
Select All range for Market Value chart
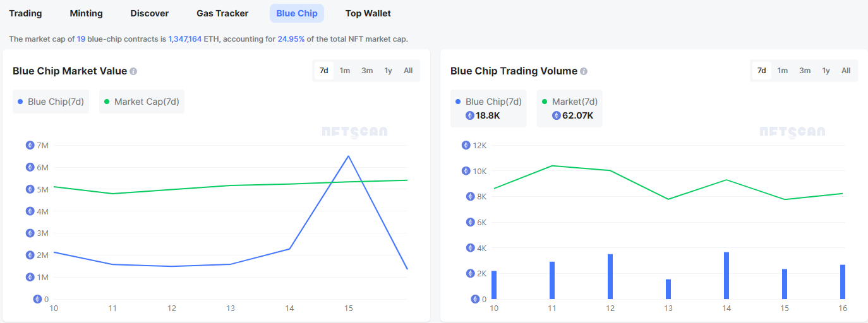click(408, 71)
